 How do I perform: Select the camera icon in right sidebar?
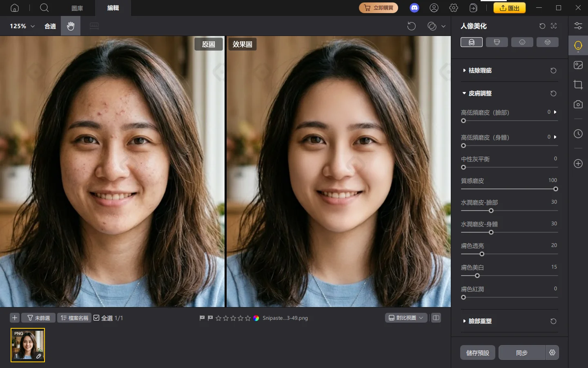tap(578, 104)
